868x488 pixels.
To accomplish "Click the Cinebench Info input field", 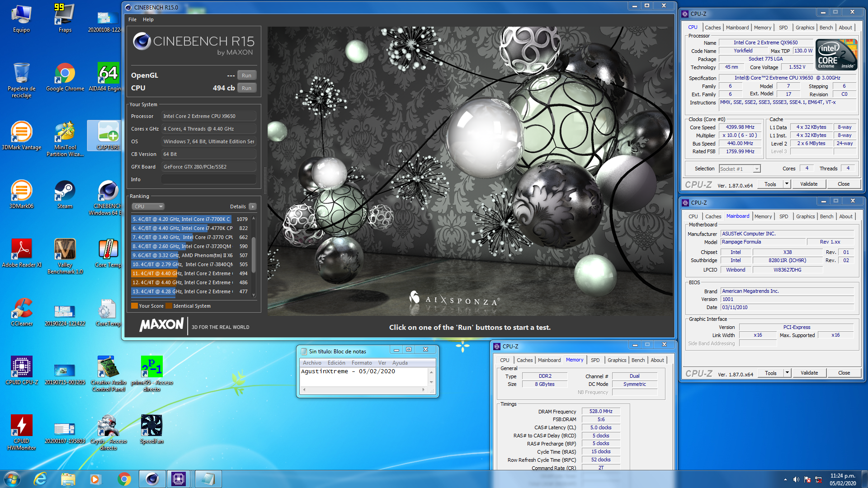I will pos(208,179).
